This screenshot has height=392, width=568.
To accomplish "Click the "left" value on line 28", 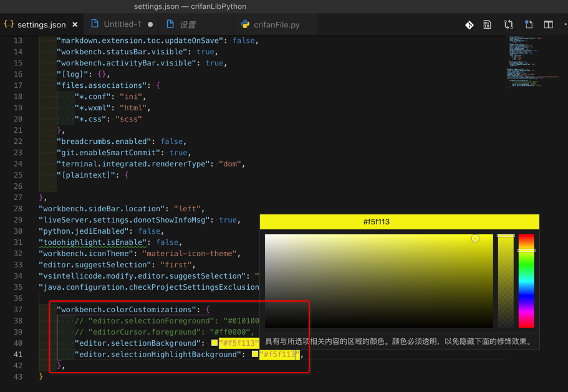I will pos(187,209).
